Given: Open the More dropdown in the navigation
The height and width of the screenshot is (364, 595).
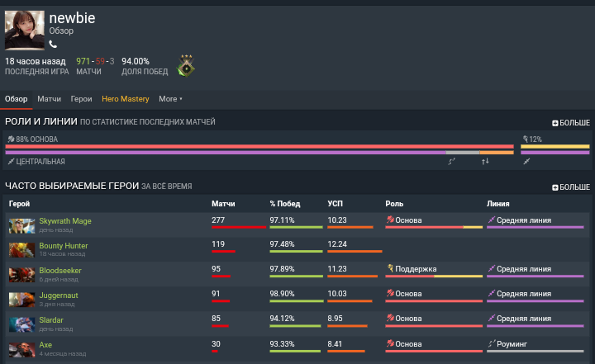Looking at the screenshot, I should click(170, 99).
